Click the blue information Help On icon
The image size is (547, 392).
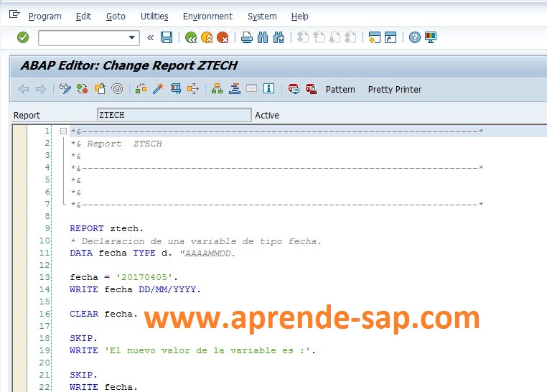(x=268, y=89)
